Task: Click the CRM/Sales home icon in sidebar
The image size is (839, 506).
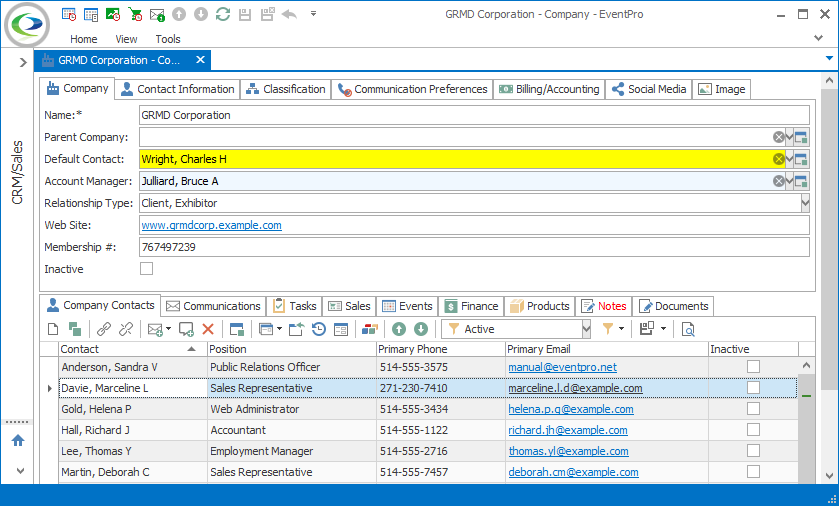Action: tap(18, 440)
